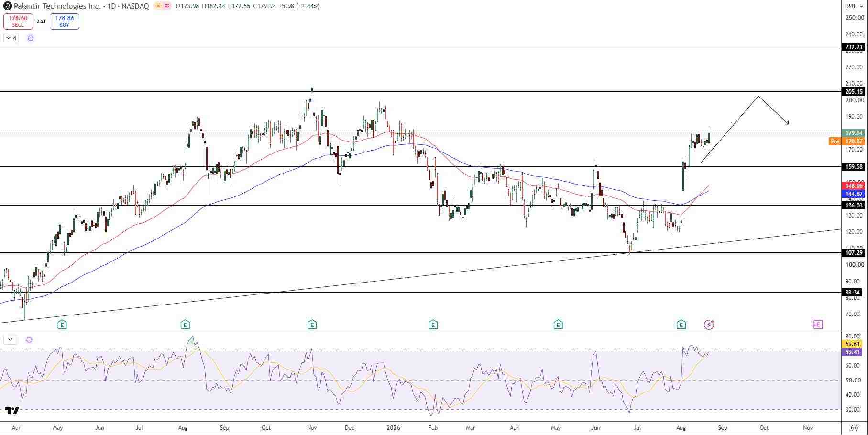Click the purple refresh icon in RSI pane
Screen dimensions: 868x435
tap(29, 340)
